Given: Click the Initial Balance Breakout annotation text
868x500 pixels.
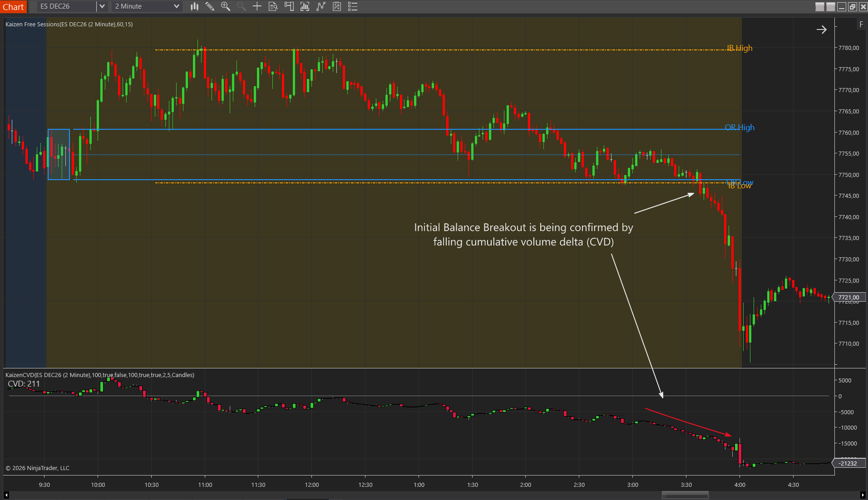Looking at the screenshot, I should click(523, 235).
